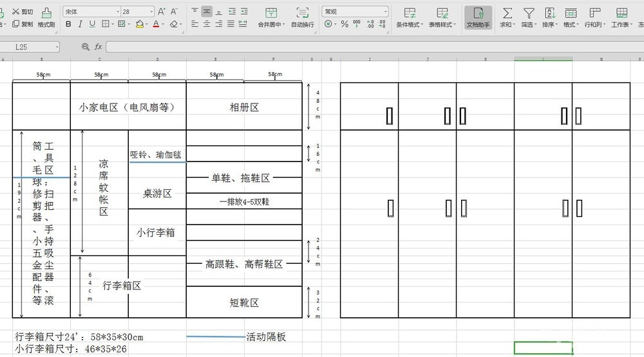
Task: Click the red font color swatch
Action: point(156,24)
